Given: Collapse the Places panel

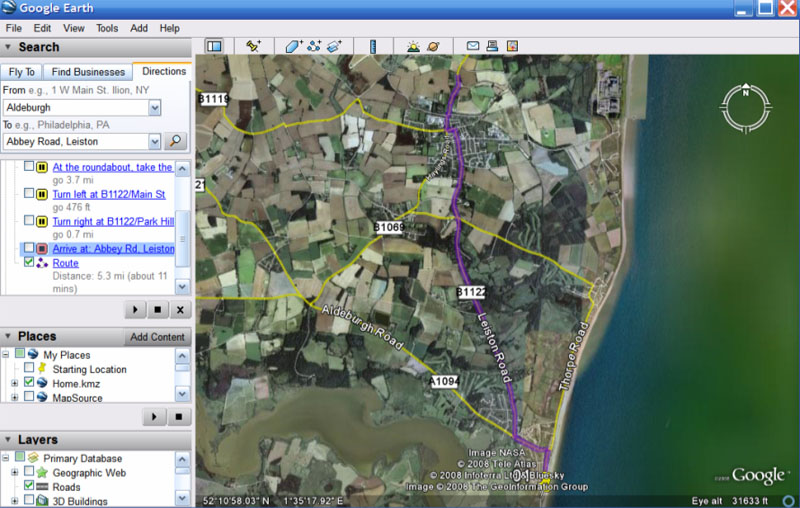Looking at the screenshot, I should 8,336.
